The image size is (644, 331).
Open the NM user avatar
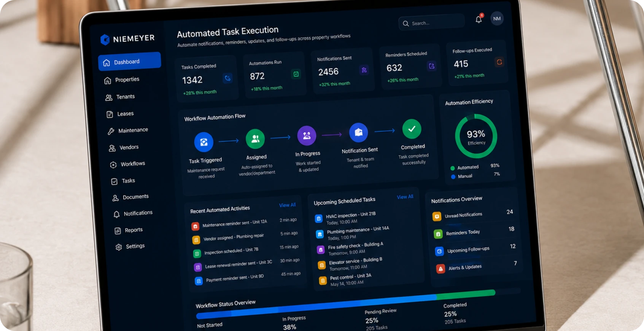497,19
